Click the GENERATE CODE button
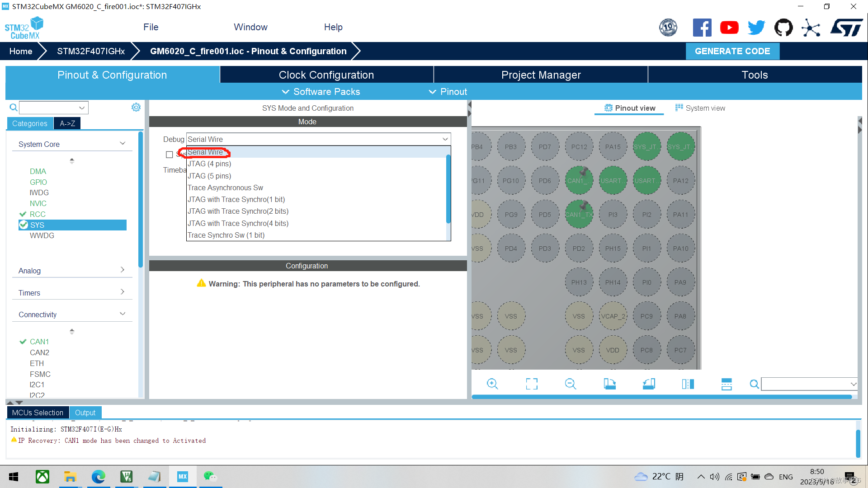This screenshot has width=868, height=488. (732, 51)
